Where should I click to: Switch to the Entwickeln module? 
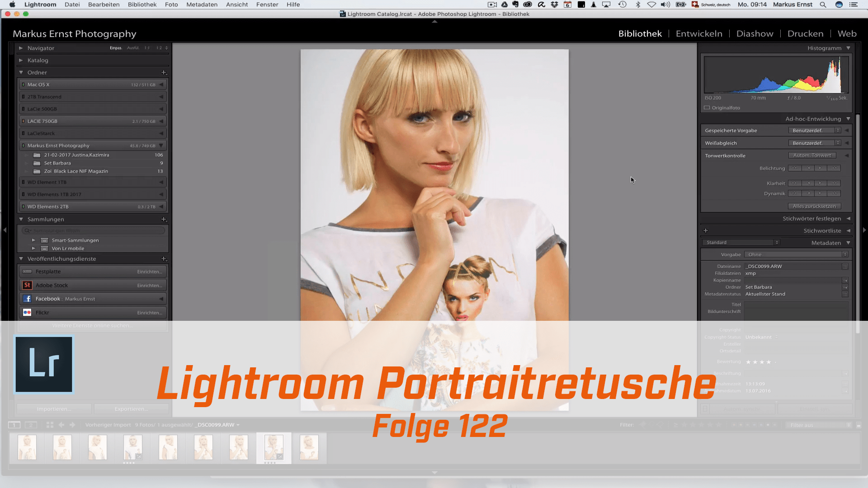pyautogui.click(x=699, y=33)
